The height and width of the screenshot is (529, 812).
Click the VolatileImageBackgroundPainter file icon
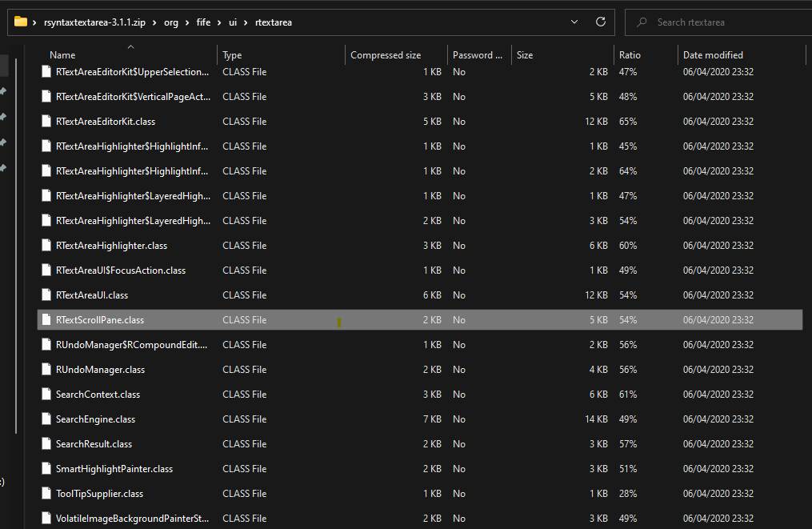pos(46,518)
